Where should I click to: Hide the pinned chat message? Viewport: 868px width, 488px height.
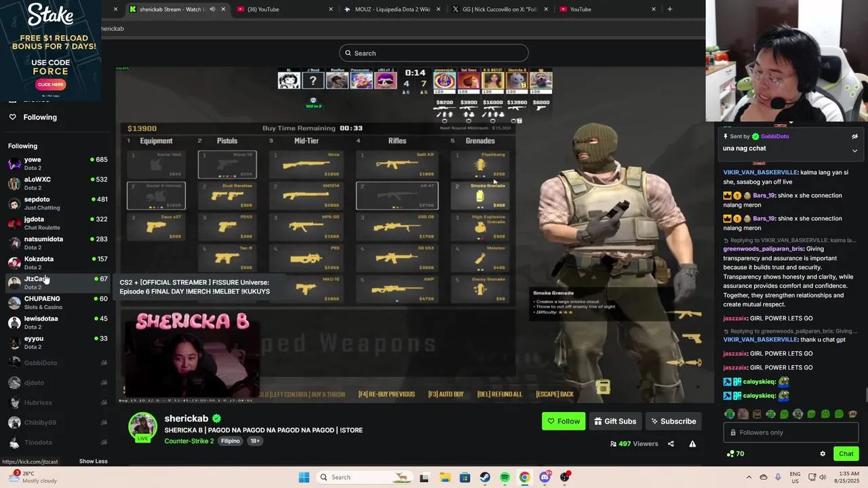tap(854, 136)
